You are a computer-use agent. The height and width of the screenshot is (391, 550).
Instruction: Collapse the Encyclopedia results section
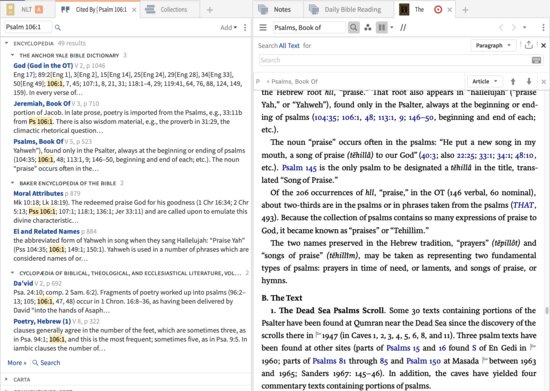pos(6,43)
